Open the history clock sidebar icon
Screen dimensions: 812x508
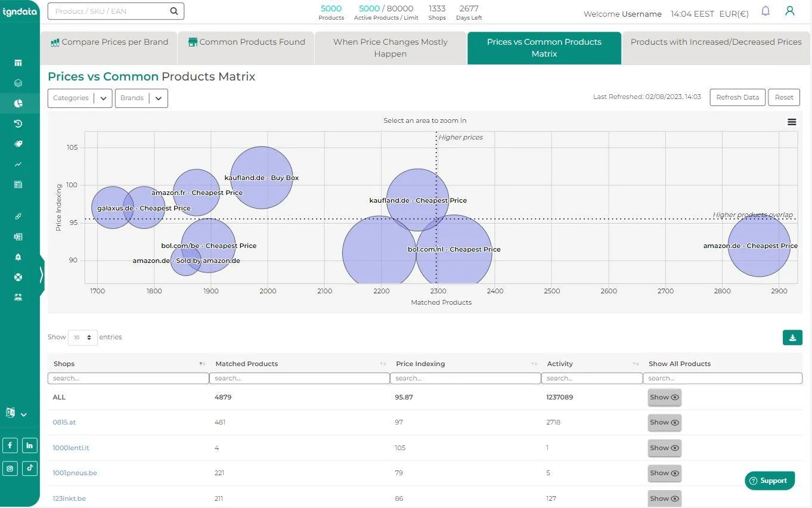point(18,123)
